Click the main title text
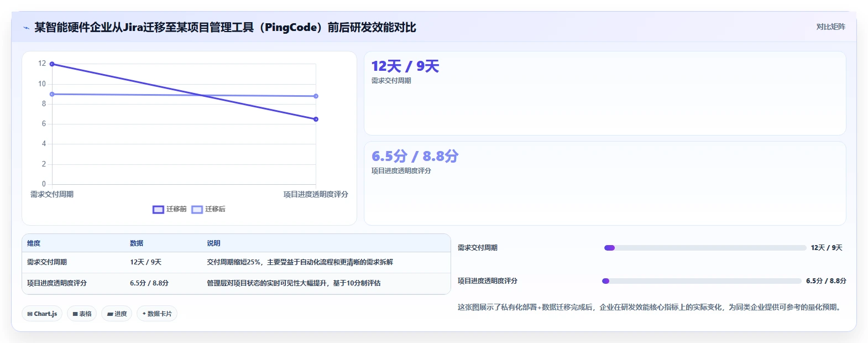The image size is (868, 343). [x=225, y=28]
